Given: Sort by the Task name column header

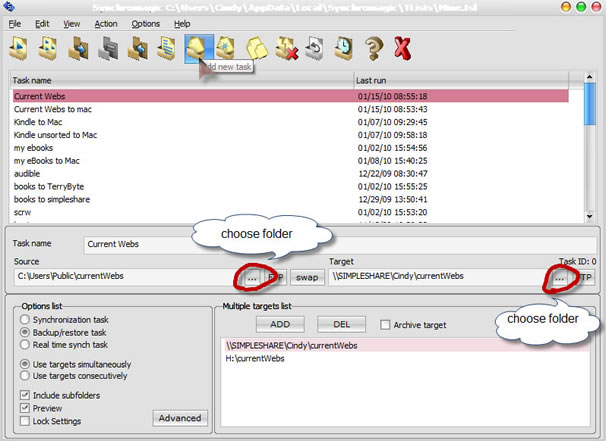Looking at the screenshot, I should tap(181, 80).
